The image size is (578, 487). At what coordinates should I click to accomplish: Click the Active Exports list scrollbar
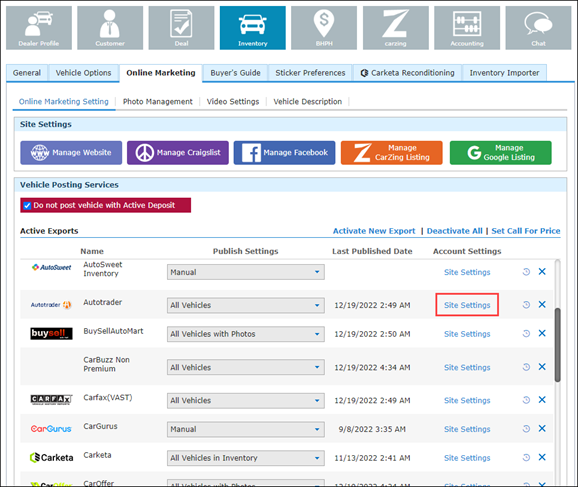pos(557,345)
